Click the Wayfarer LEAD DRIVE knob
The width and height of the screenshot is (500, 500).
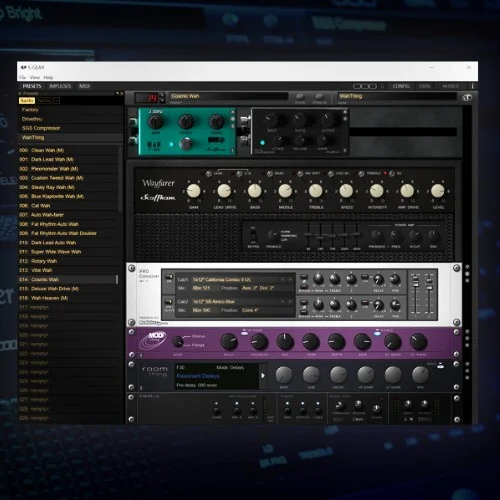click(x=224, y=191)
